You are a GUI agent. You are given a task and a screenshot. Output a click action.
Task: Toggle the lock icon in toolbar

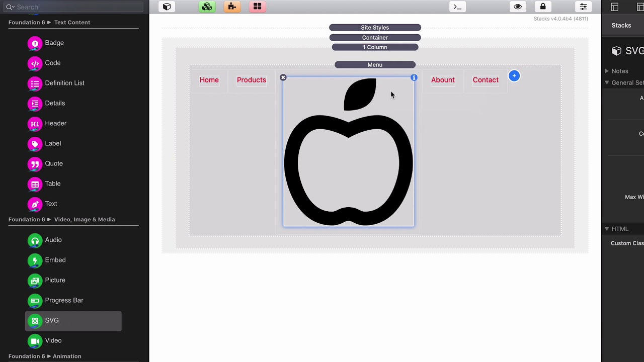pyautogui.click(x=543, y=7)
